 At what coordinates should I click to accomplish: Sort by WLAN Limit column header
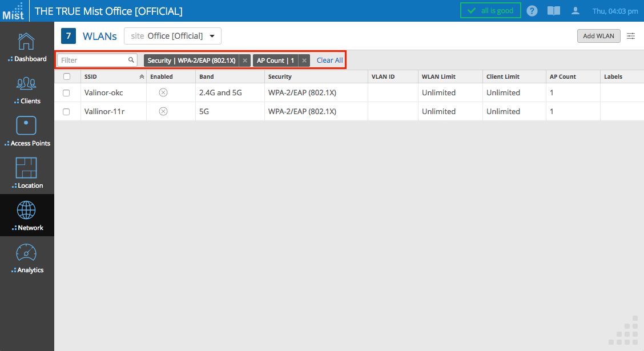click(438, 76)
